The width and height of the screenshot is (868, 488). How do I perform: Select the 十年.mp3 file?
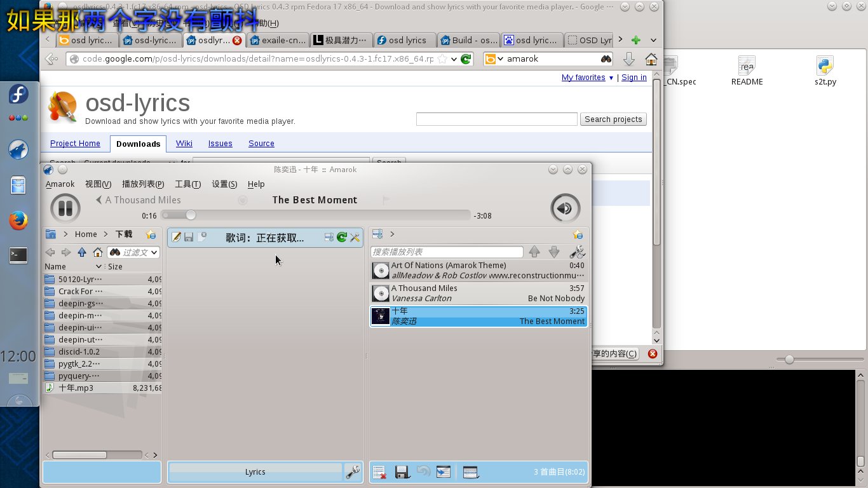pos(103,388)
